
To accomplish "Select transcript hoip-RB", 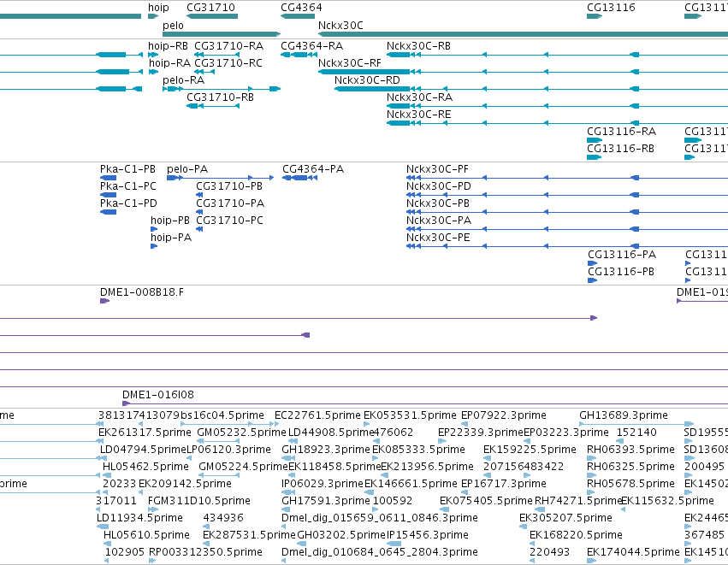I will (x=168, y=46).
